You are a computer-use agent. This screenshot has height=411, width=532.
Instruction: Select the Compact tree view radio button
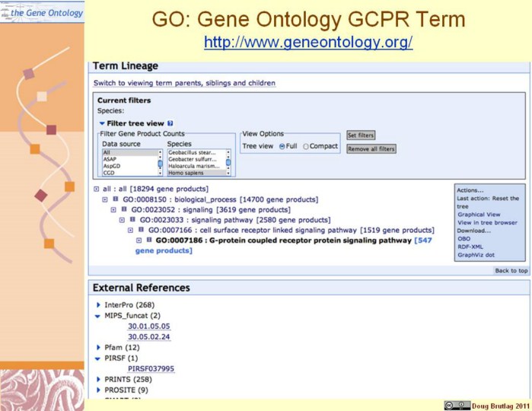click(306, 146)
